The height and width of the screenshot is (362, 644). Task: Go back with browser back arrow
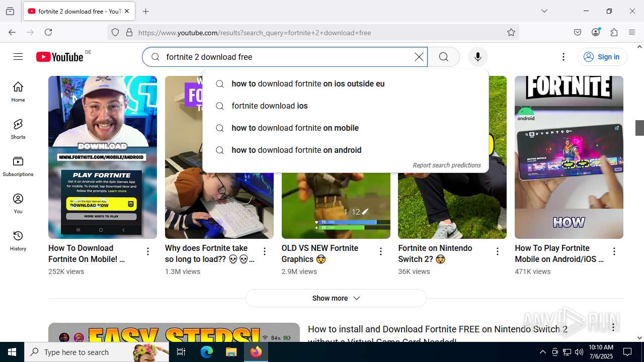coord(12,32)
